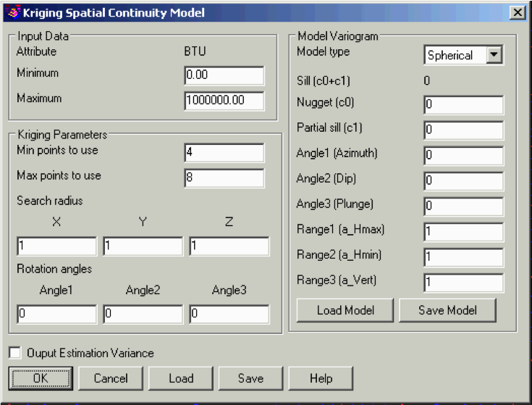The width and height of the screenshot is (532, 405).
Task: Click the Partial sill (c1) input field
Action: point(463,130)
